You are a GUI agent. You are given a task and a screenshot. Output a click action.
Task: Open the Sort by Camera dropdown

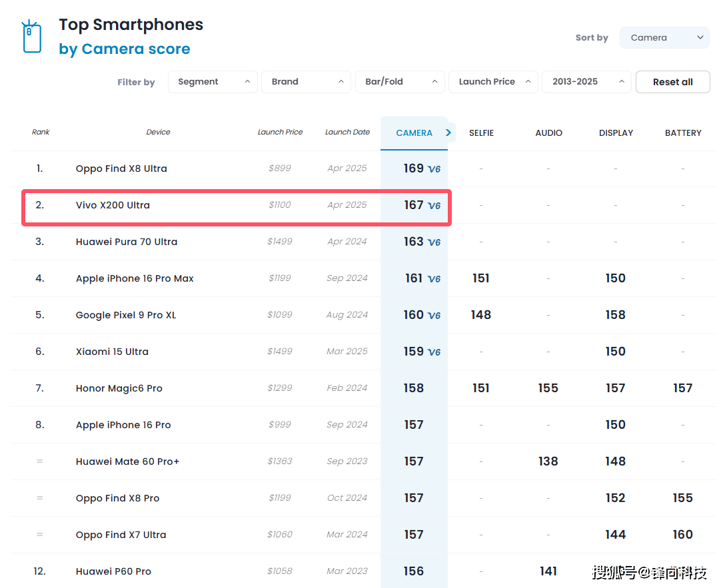click(x=664, y=37)
